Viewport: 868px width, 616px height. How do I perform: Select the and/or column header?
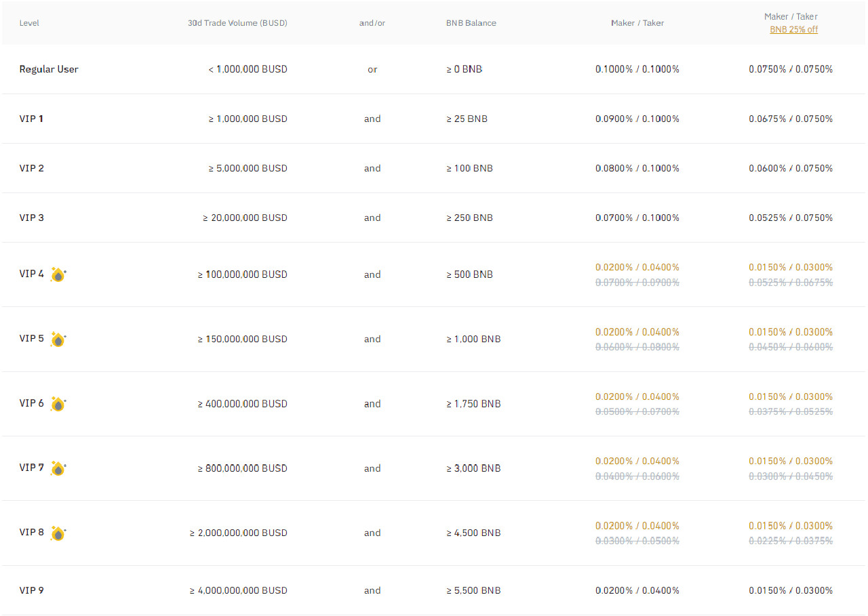372,22
